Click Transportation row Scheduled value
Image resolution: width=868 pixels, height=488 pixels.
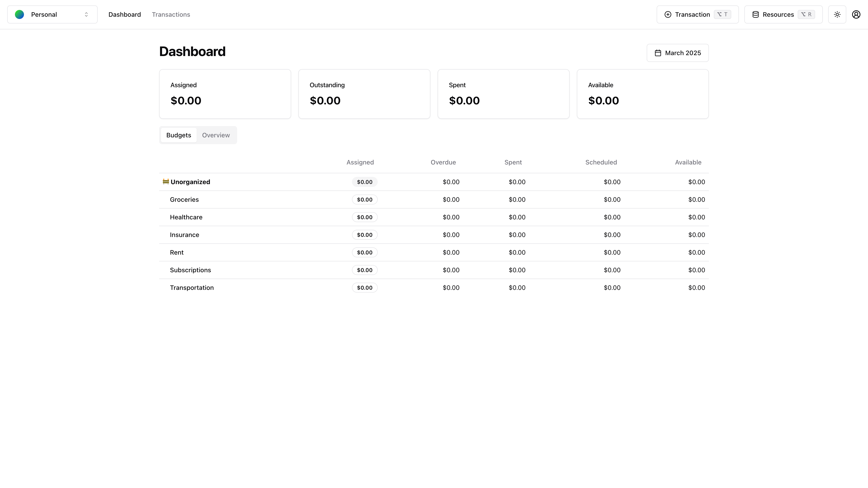(612, 288)
